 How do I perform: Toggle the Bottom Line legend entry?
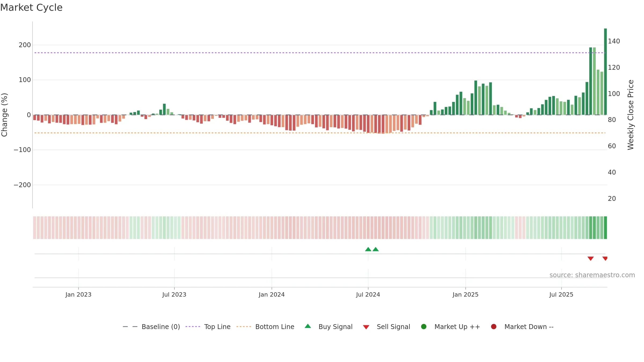[265, 327]
